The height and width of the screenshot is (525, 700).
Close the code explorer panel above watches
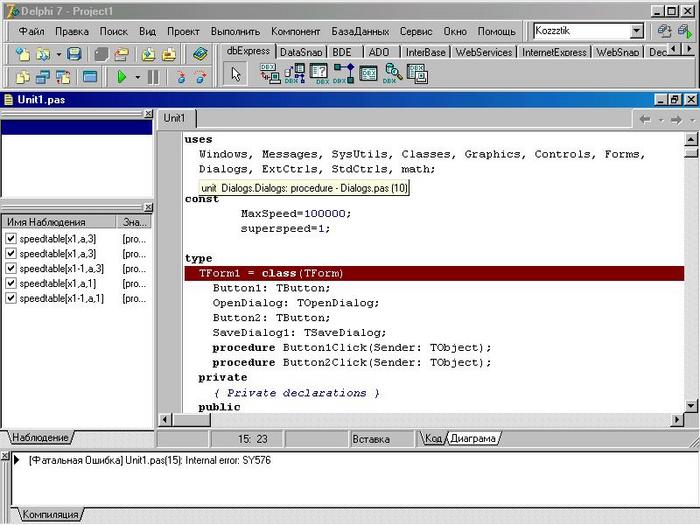[x=148, y=114]
